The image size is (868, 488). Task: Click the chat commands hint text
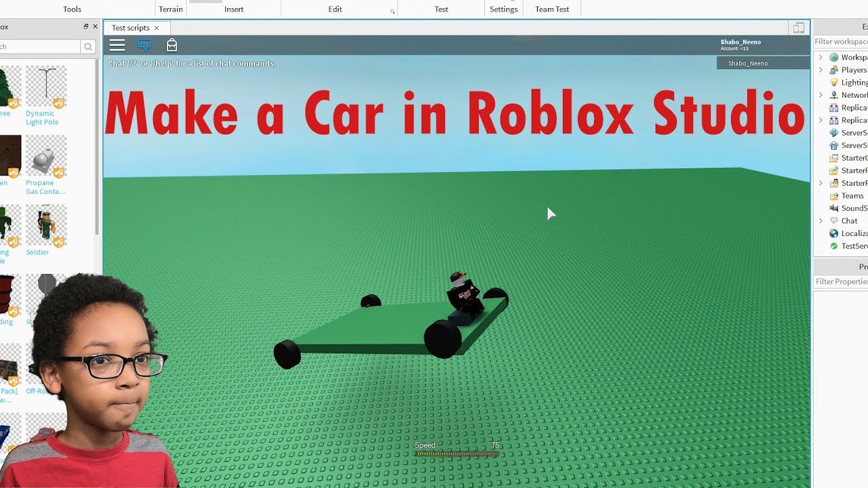192,63
